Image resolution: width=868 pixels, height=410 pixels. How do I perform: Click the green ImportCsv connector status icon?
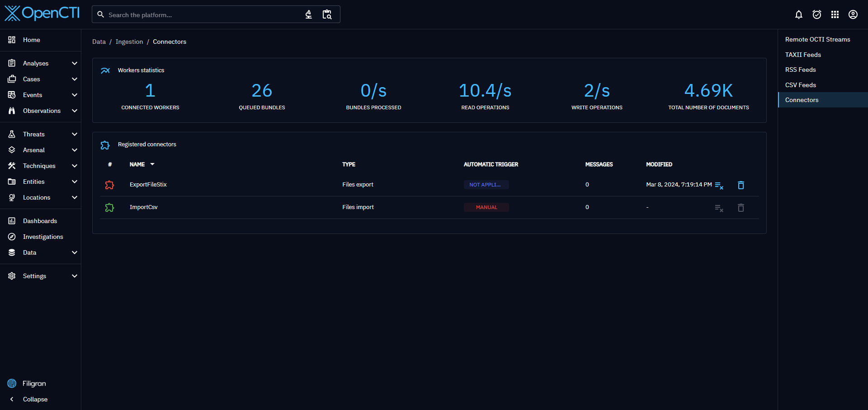(x=109, y=208)
